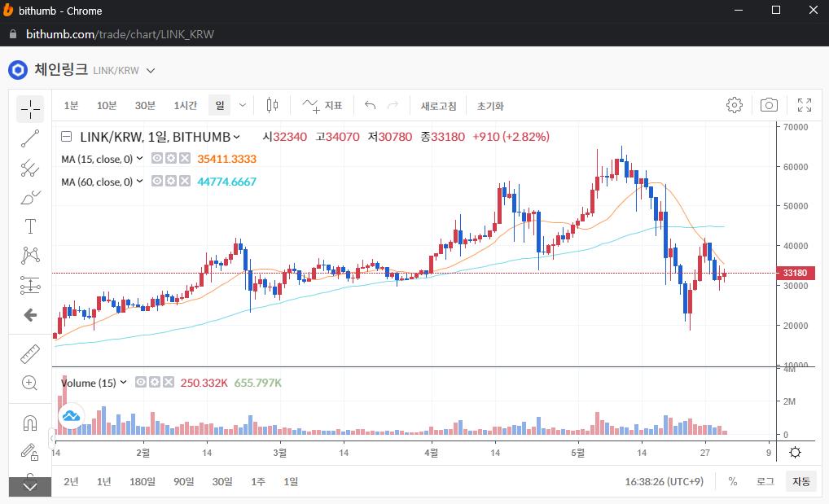Click the address bar URL

click(120, 34)
